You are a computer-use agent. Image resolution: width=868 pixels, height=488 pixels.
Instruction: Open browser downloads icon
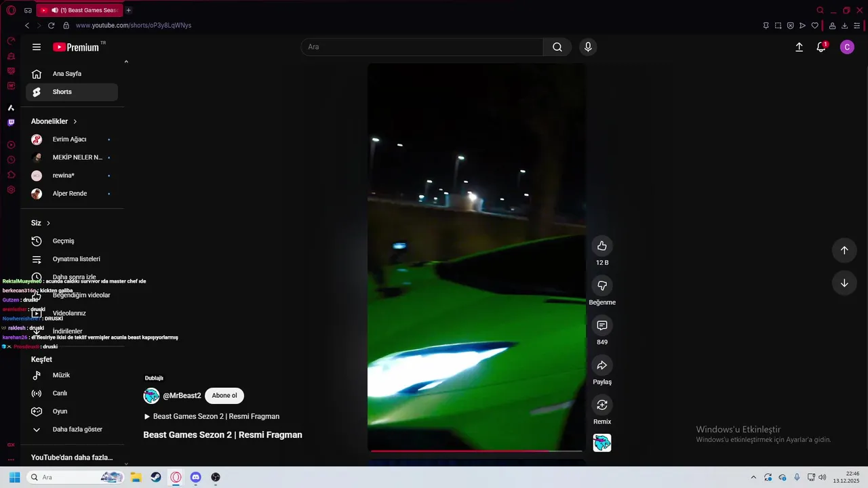coord(844,26)
